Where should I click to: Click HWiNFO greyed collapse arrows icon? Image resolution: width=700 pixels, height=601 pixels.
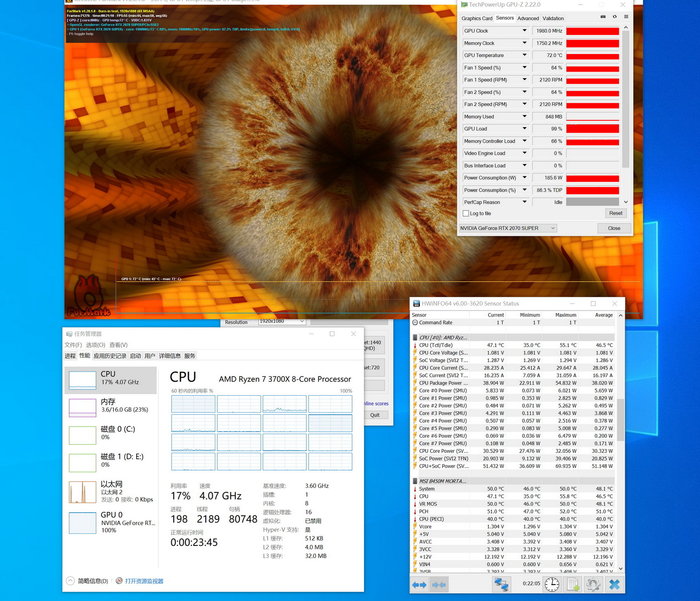[438, 584]
